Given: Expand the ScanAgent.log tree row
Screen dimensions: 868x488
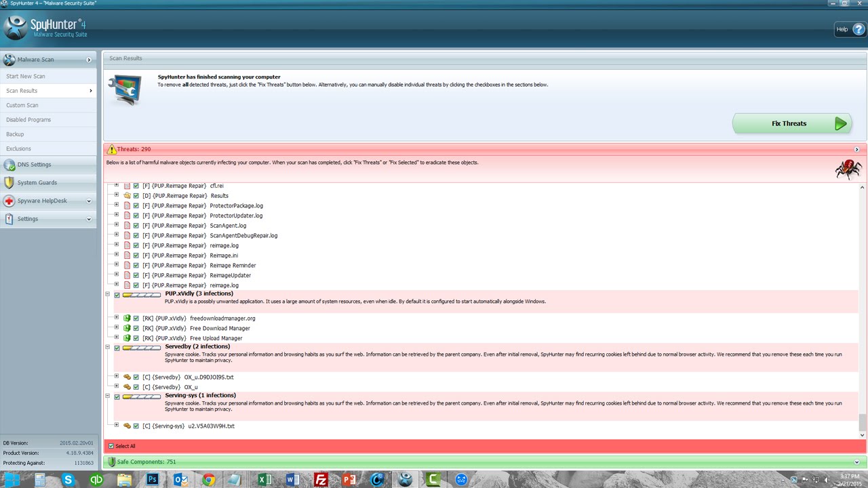Looking at the screenshot, I should pos(117,224).
